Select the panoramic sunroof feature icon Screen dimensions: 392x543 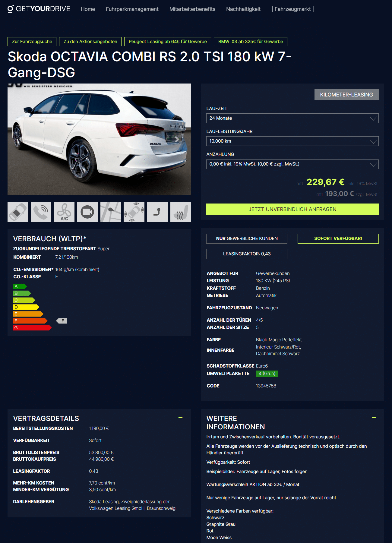point(18,212)
